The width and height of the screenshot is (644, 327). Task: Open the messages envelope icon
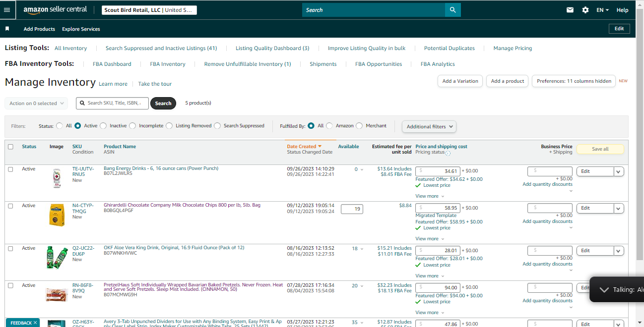click(x=570, y=10)
